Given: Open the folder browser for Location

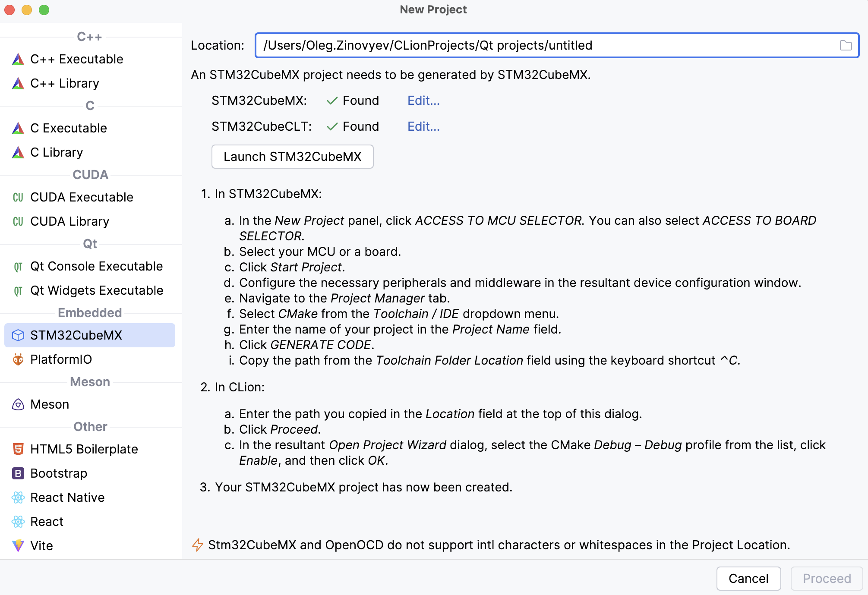Looking at the screenshot, I should 846,45.
